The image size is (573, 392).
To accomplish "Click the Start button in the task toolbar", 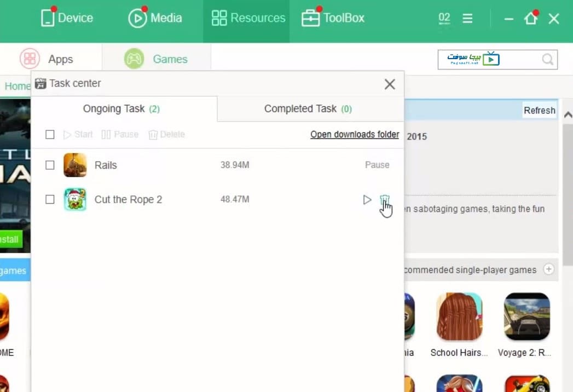I will coord(78,135).
